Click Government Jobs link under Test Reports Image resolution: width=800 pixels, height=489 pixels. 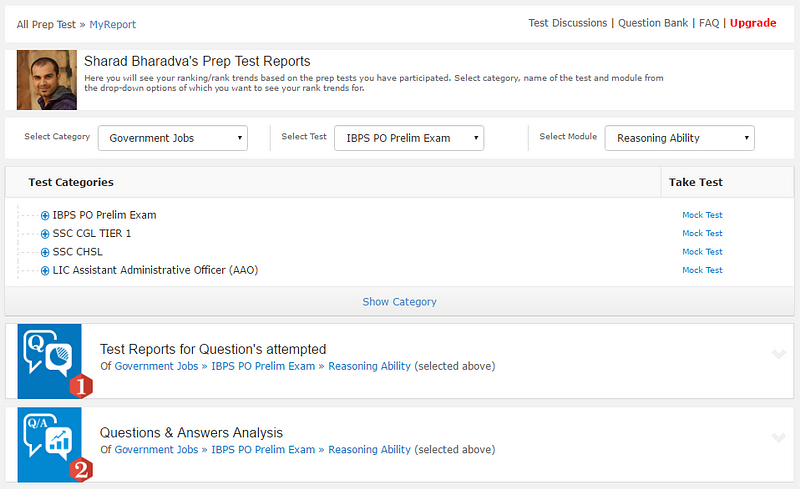coord(156,366)
